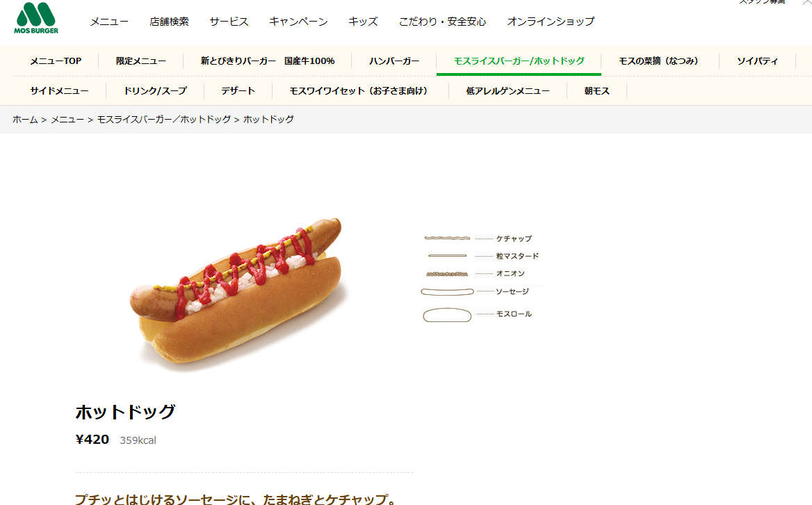
Task: Open 新とびきりバーガー 国産牛100% tab
Action: pyautogui.click(x=268, y=61)
